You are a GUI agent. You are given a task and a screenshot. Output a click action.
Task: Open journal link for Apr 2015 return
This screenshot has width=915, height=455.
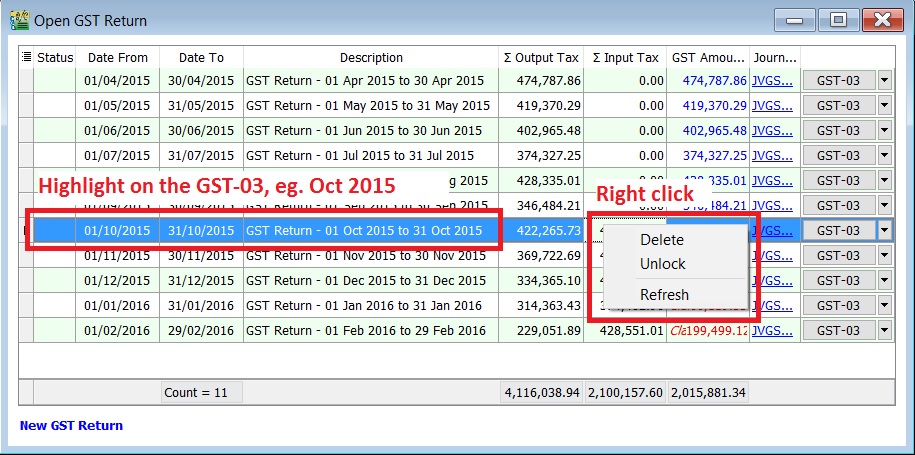[773, 80]
